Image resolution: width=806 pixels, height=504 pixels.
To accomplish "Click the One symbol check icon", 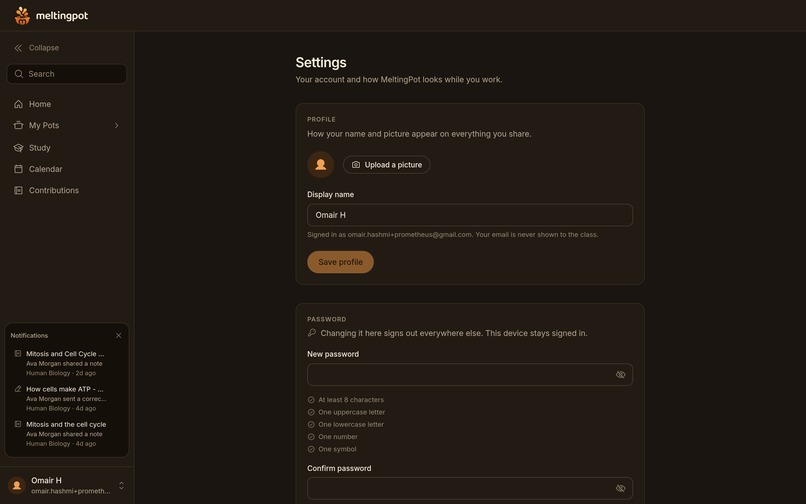I will coord(311,449).
